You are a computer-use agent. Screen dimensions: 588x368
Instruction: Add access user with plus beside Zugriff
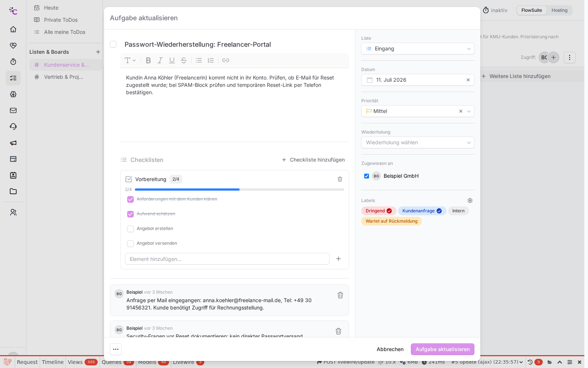553,57
